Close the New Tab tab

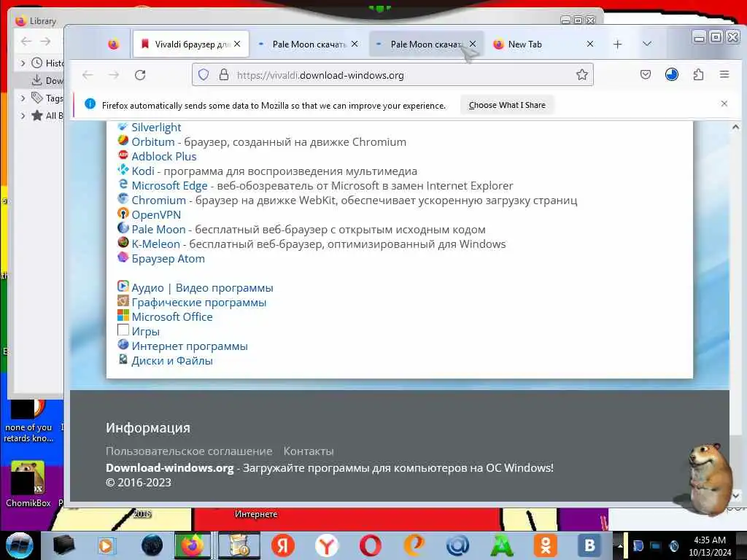pos(589,44)
